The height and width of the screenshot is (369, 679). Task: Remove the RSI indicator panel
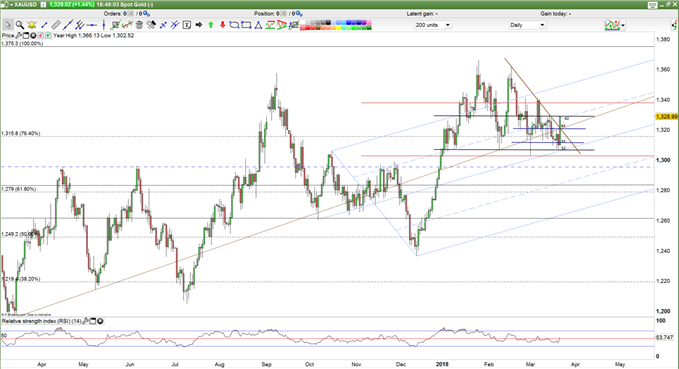(x=100, y=321)
